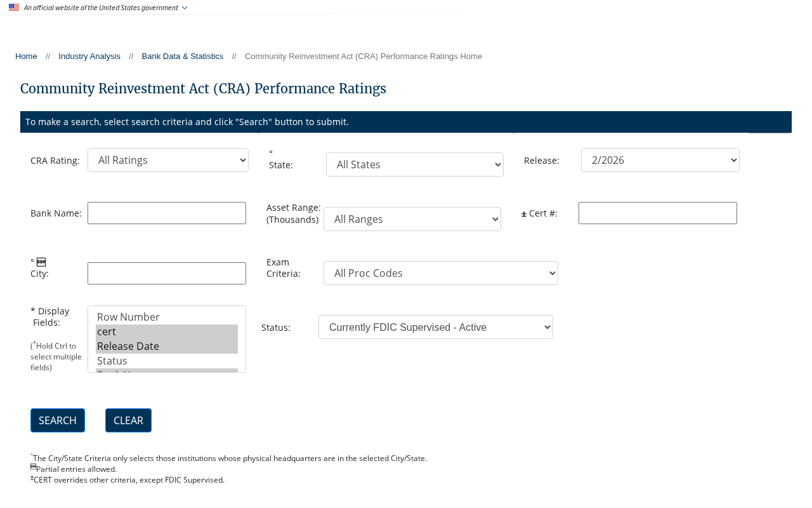Screen dimensions: 812x508
Task: Open Industry Analysis breadcrumb link
Action: click(89, 57)
